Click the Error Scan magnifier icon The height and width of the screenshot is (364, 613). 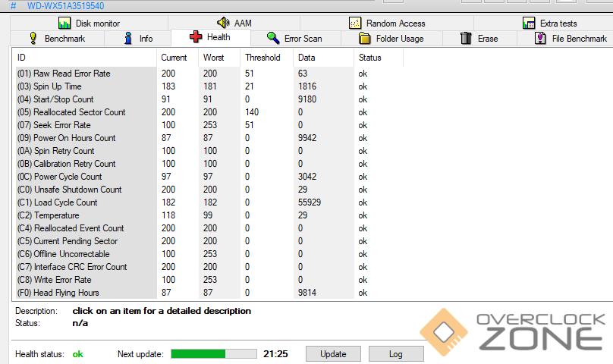point(273,39)
